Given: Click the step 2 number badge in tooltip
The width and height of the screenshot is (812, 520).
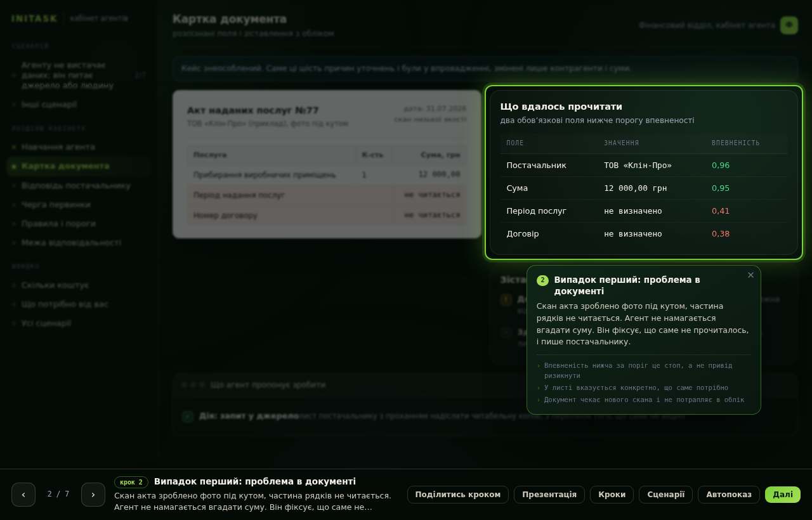Looking at the screenshot, I should (542, 280).
